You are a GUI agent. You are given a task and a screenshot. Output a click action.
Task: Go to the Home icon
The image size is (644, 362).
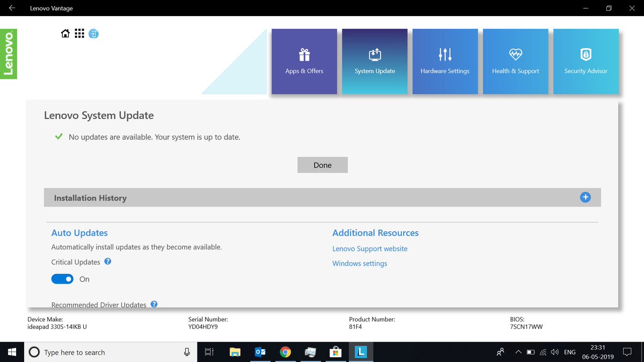[x=65, y=34]
